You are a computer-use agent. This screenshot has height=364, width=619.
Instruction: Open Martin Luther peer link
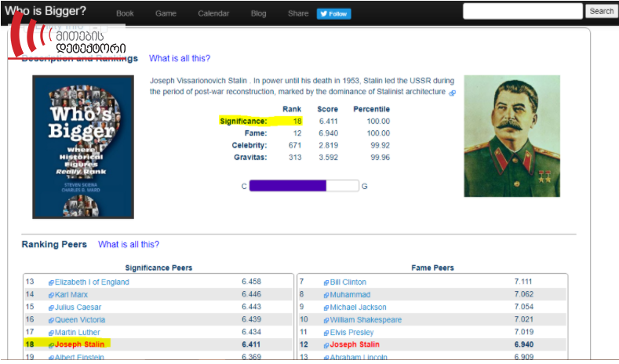pos(77,333)
